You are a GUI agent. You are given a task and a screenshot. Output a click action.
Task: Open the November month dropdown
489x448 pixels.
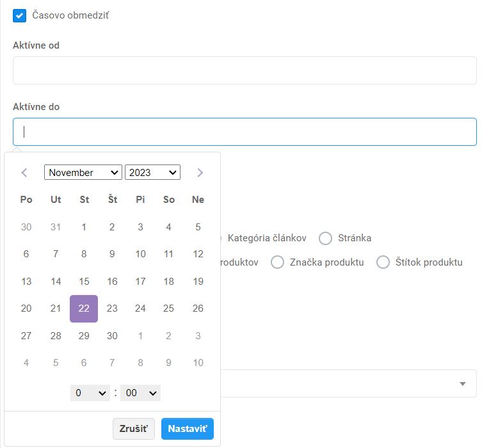coord(83,173)
